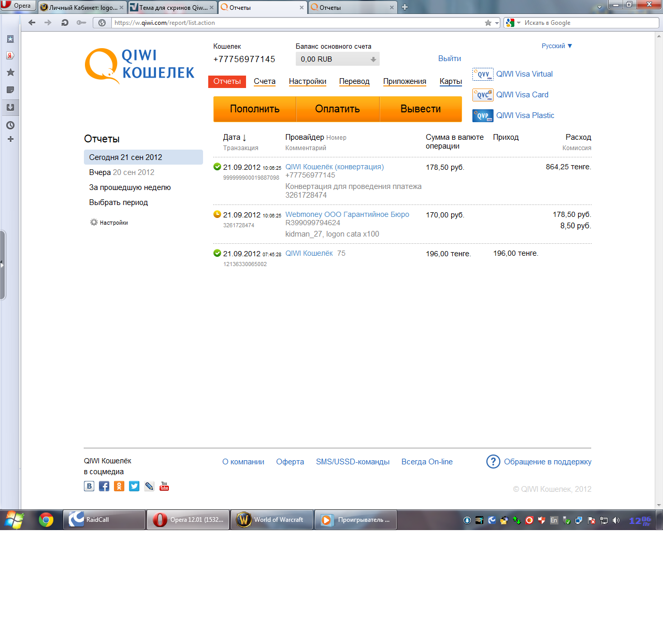Open the Оферта footer link
Image resolution: width=663 pixels, height=644 pixels.
(290, 462)
